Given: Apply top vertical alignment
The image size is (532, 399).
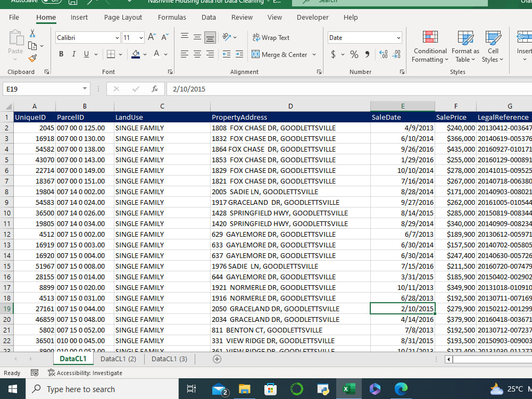Looking at the screenshot, I should coord(185,37).
